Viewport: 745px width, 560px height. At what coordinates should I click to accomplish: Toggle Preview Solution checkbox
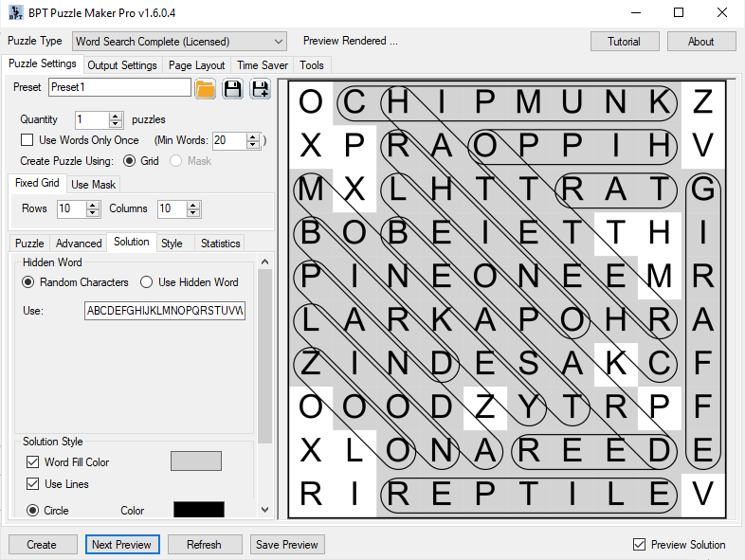(639, 544)
